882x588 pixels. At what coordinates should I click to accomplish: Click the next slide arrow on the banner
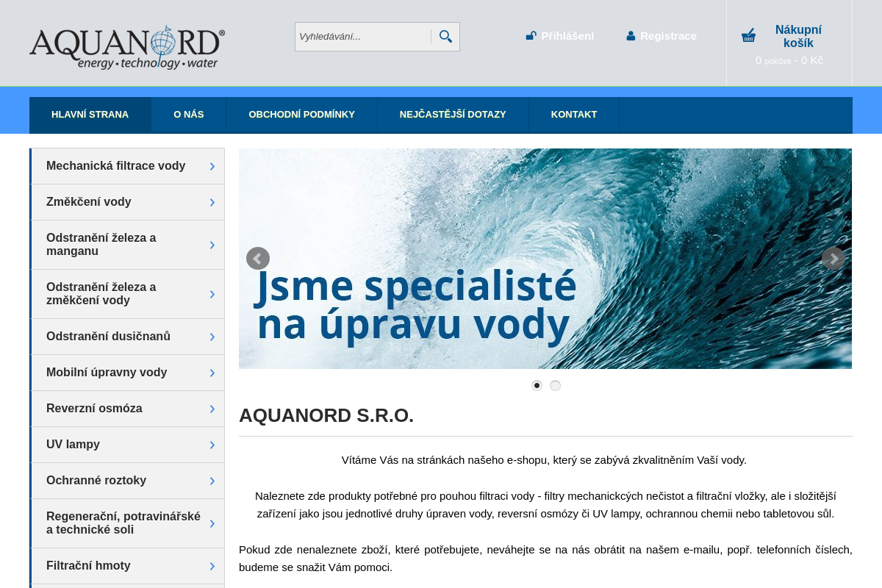(x=833, y=258)
